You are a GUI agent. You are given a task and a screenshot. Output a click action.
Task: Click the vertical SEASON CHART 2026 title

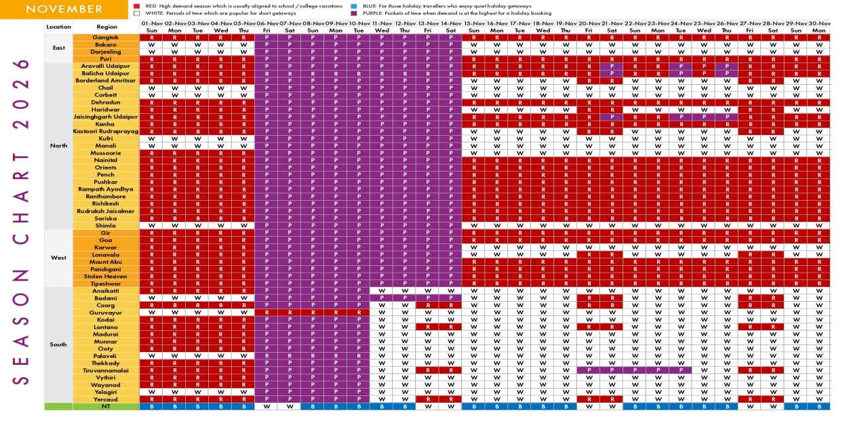(22, 220)
